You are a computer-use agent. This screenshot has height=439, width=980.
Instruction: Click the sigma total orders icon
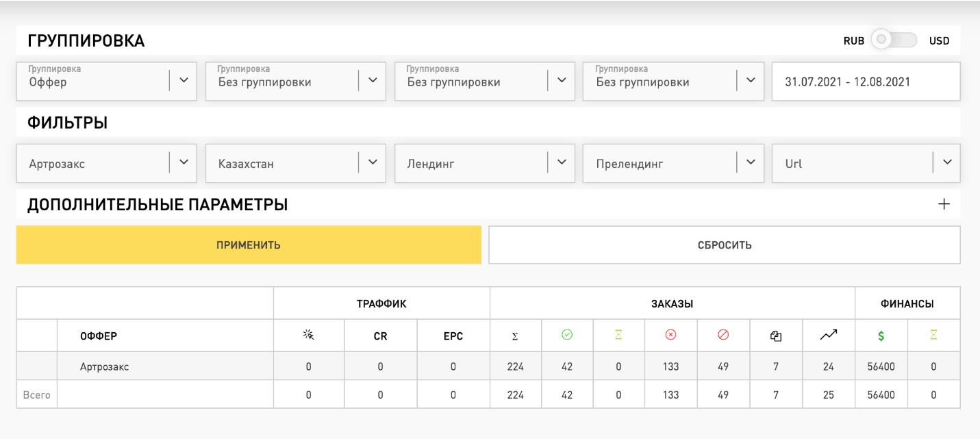[x=515, y=336]
